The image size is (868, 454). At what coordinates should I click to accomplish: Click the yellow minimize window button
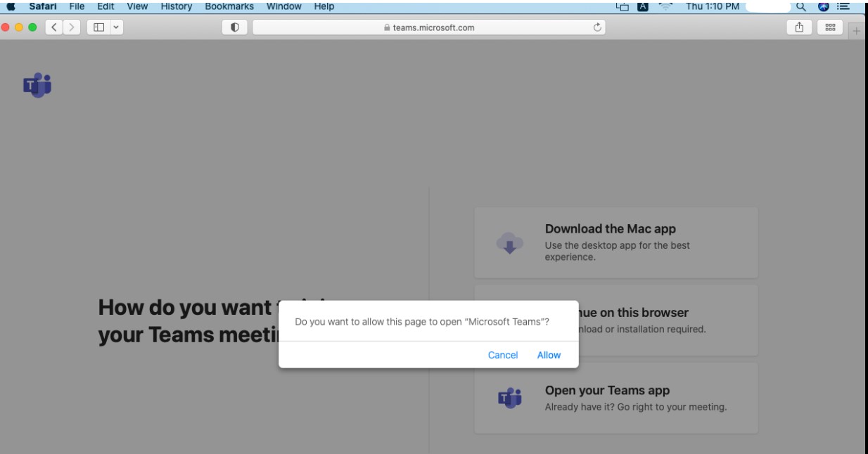pyautogui.click(x=18, y=27)
